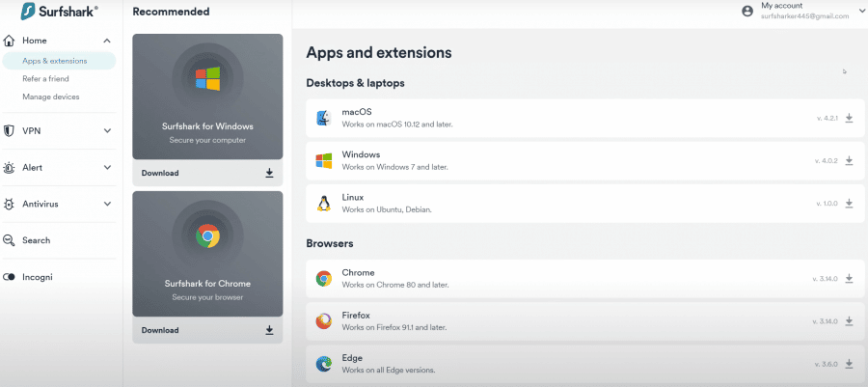868x387 pixels.
Task: Click the My account avatar icon
Action: point(747,11)
